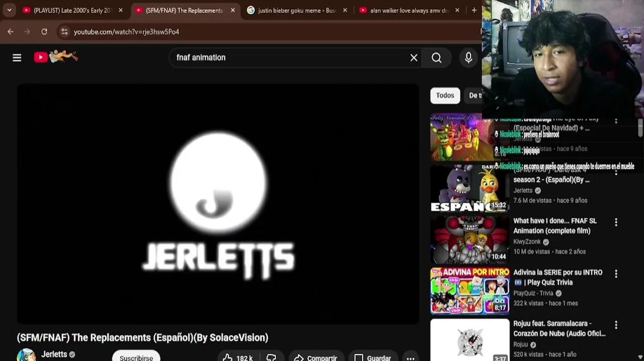This screenshot has height=361, width=644.
Task: Select the Todos filter chip
Action: (x=445, y=95)
